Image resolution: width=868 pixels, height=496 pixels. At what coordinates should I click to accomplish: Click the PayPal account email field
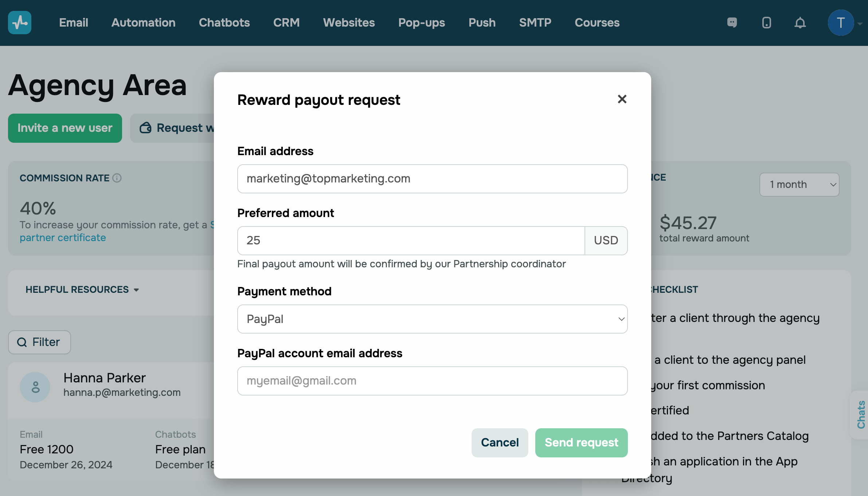[432, 381]
